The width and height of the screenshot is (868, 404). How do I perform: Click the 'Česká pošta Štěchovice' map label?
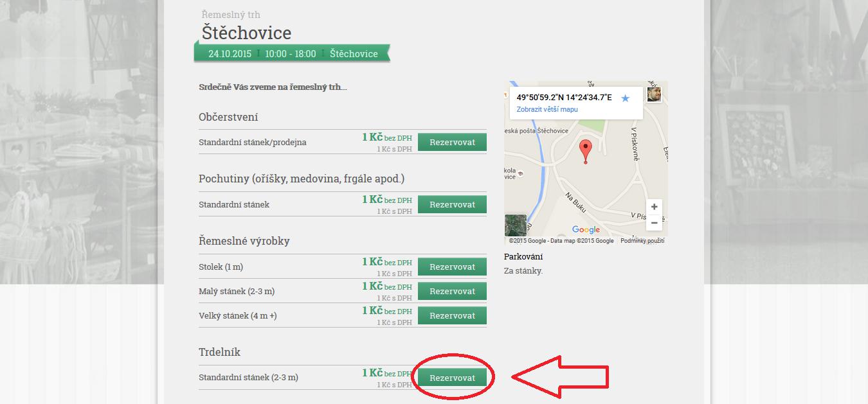tap(538, 131)
